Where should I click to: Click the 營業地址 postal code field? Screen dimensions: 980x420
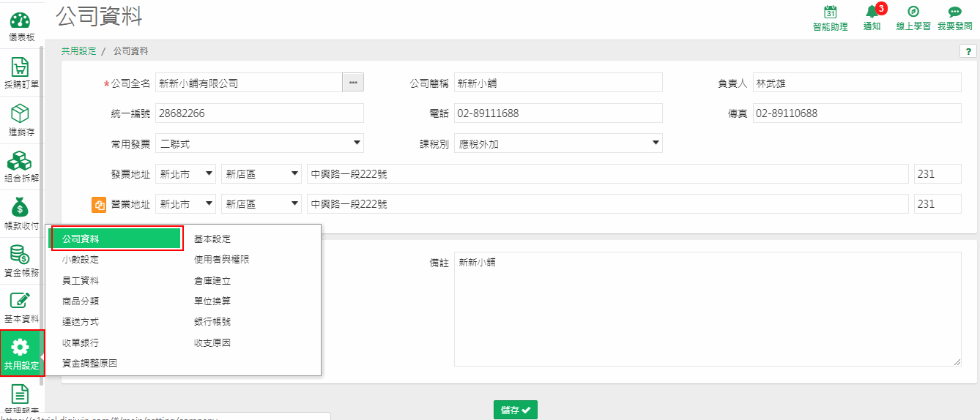(938, 204)
